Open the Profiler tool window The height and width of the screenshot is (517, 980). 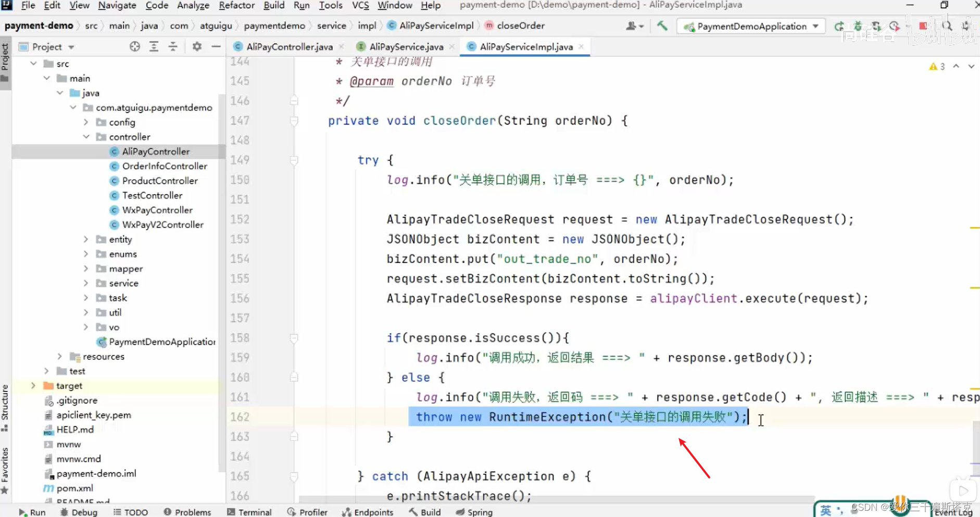[307, 512]
